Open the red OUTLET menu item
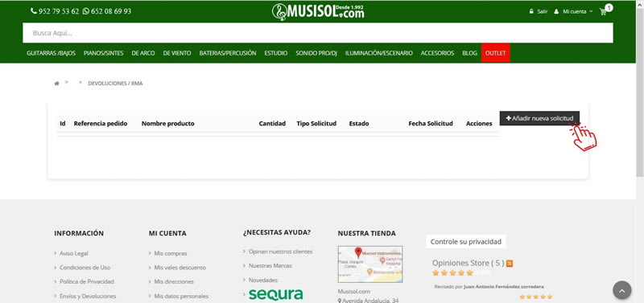The height and width of the screenshot is (303, 644). (x=495, y=53)
